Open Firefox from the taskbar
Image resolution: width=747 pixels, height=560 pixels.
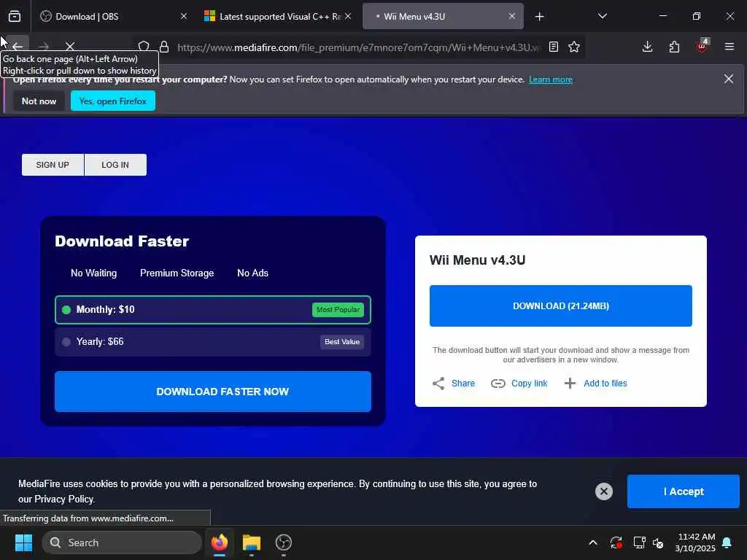220,542
